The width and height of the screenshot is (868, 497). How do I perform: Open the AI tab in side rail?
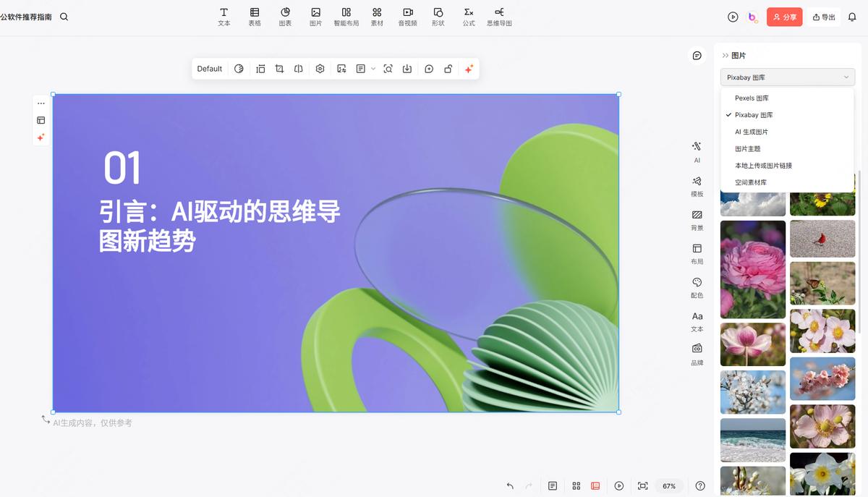point(697,151)
